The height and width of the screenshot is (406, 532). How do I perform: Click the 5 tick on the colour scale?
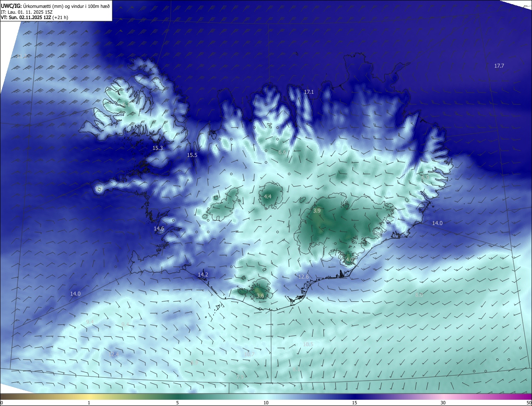coord(177,403)
